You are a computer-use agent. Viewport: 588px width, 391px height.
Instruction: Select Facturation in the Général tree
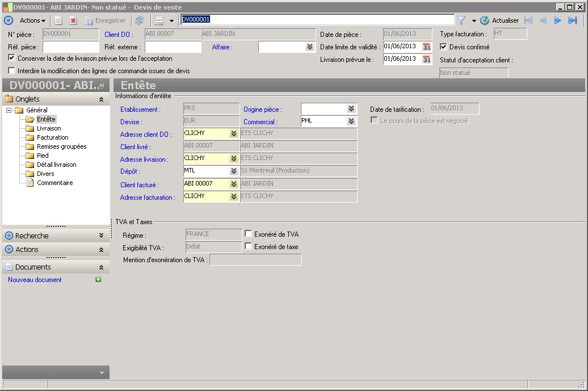[x=52, y=137]
